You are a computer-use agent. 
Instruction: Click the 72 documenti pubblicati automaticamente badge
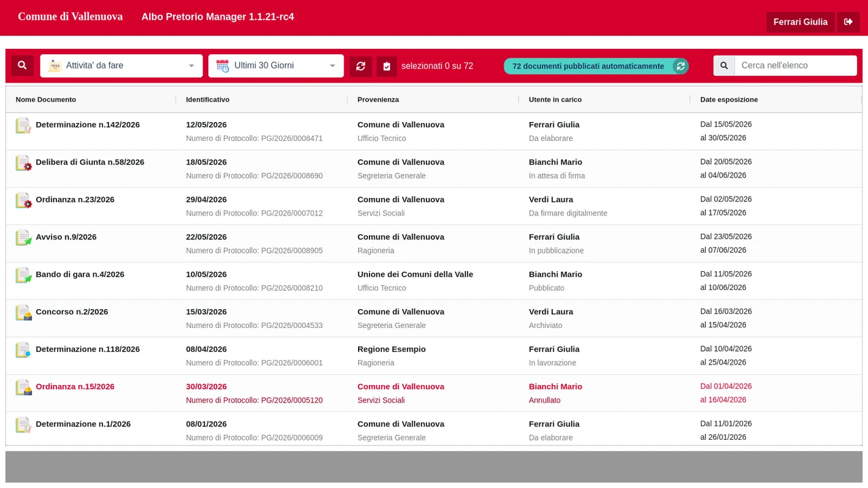click(x=596, y=66)
